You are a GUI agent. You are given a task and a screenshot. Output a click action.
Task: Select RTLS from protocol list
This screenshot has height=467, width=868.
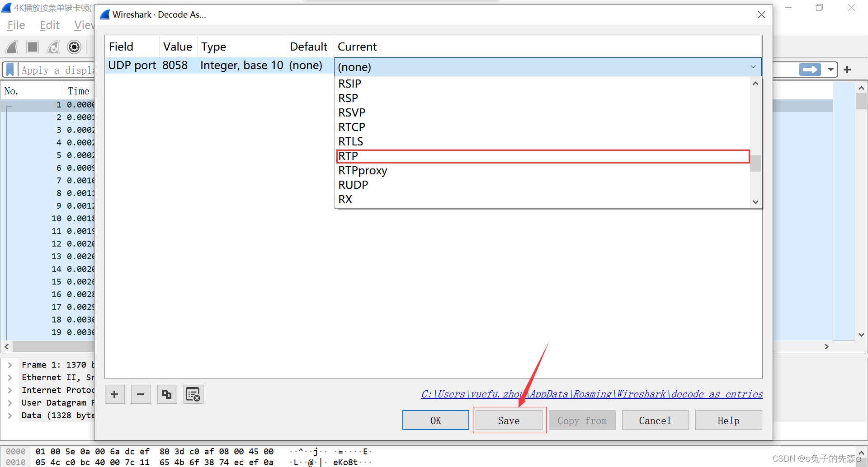[542, 142]
